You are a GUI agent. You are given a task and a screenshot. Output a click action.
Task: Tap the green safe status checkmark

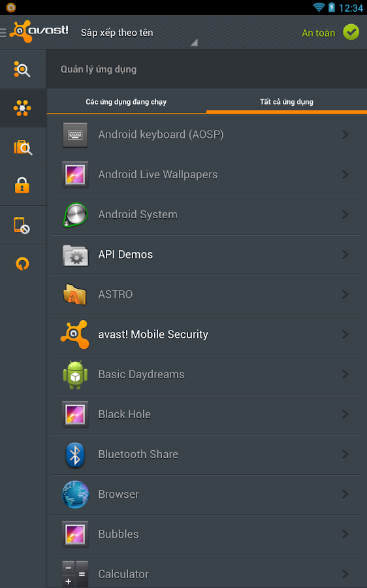(x=351, y=32)
